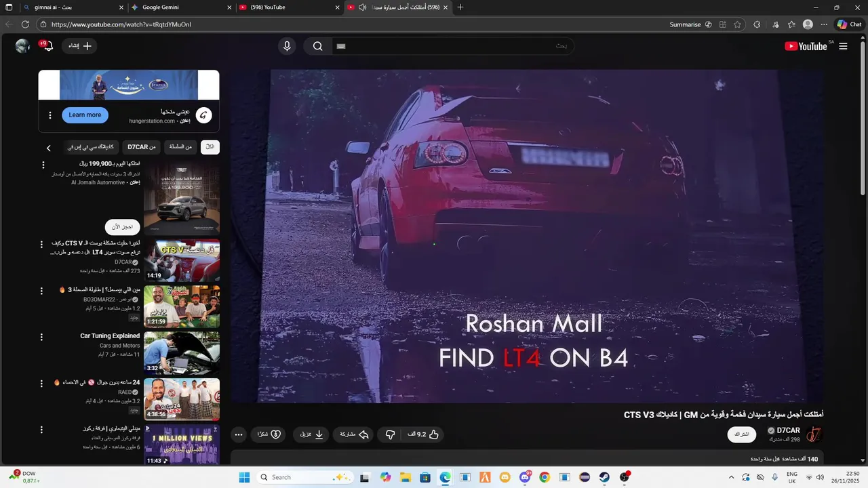The width and height of the screenshot is (868, 488).
Task: Dislike the video with thumbs down
Action: pyautogui.click(x=390, y=434)
